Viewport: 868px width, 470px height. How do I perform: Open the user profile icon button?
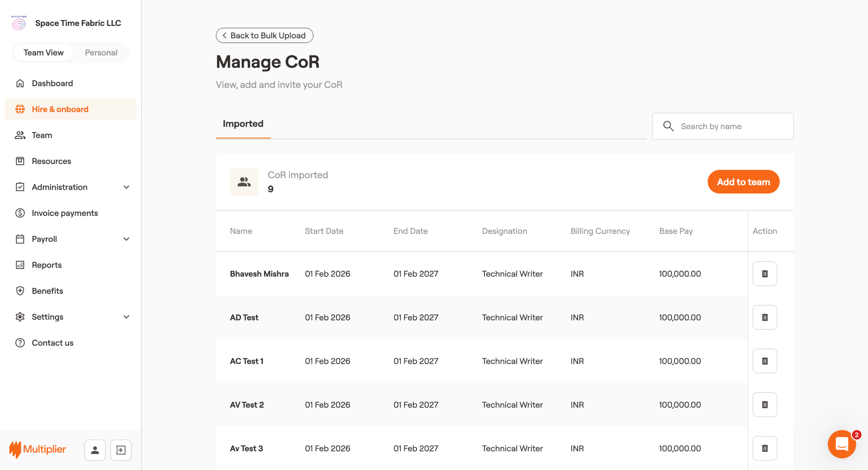point(95,450)
